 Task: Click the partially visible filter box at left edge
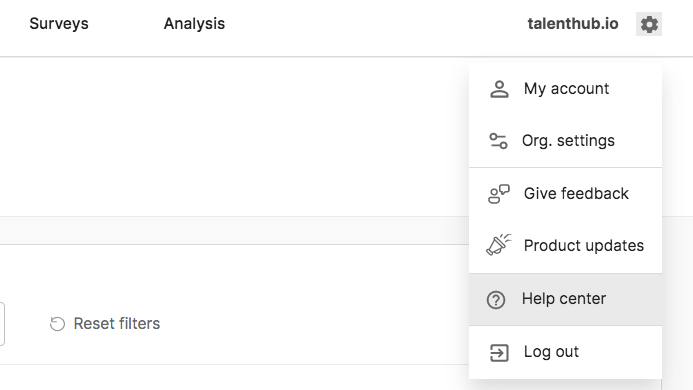click(2, 324)
